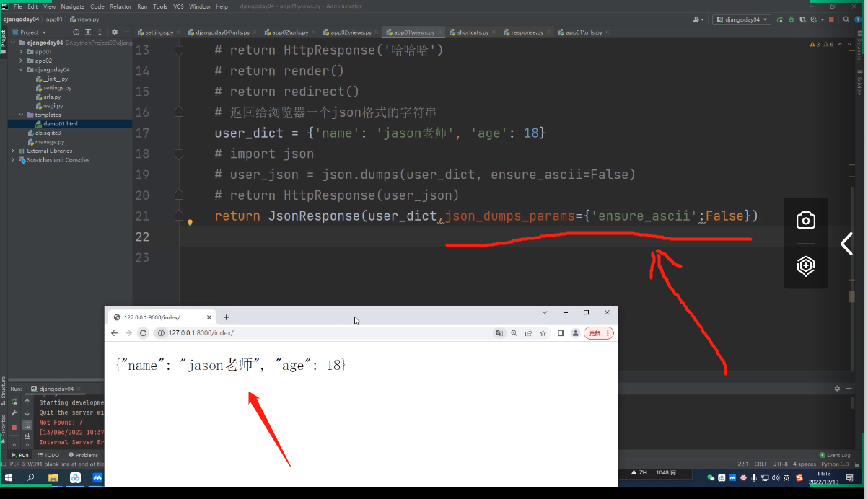Click zoom magnifier in Chrome address bar
Image resolution: width=868 pixels, height=499 pixels.
point(514,333)
